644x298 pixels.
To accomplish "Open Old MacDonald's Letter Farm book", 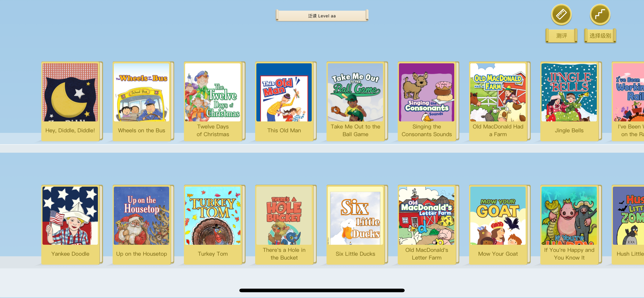I will (x=426, y=225).
